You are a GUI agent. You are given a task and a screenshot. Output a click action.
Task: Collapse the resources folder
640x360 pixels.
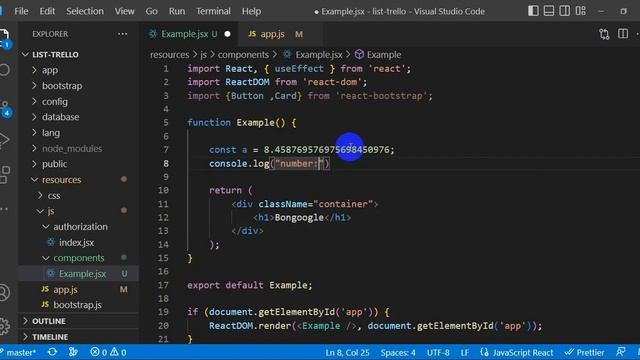pyautogui.click(x=61, y=180)
